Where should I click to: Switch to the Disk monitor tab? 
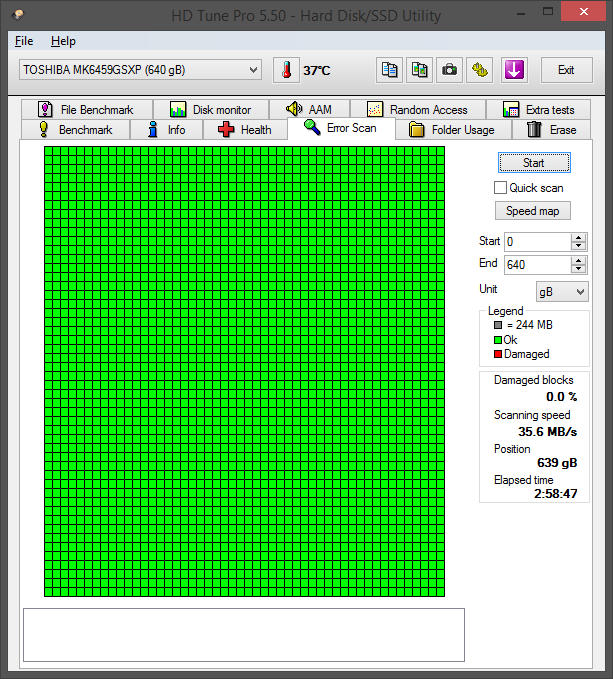click(211, 110)
